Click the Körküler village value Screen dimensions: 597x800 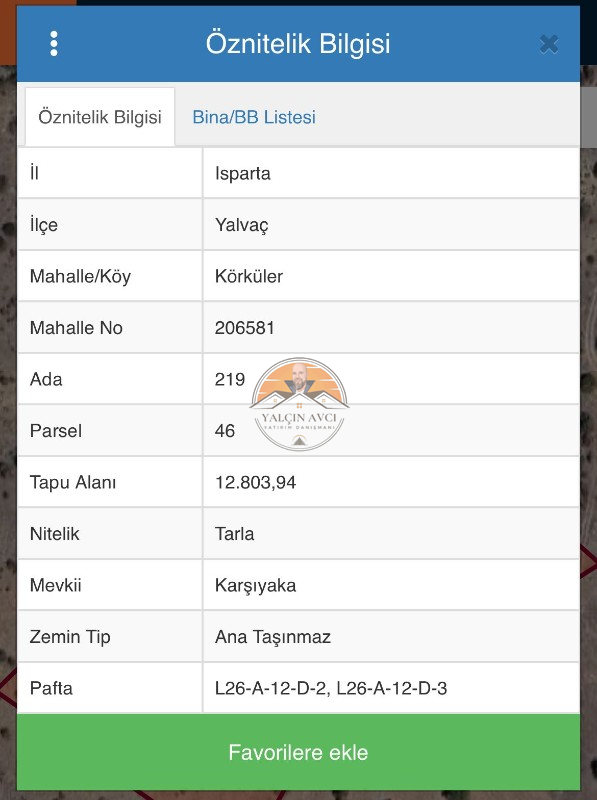(x=248, y=276)
